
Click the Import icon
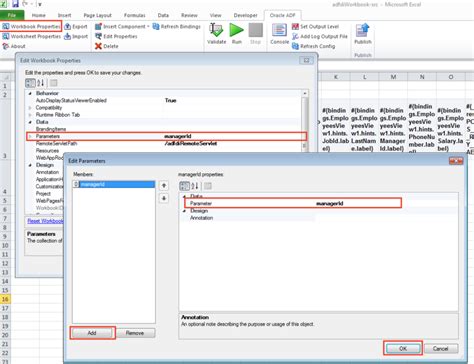(x=68, y=36)
